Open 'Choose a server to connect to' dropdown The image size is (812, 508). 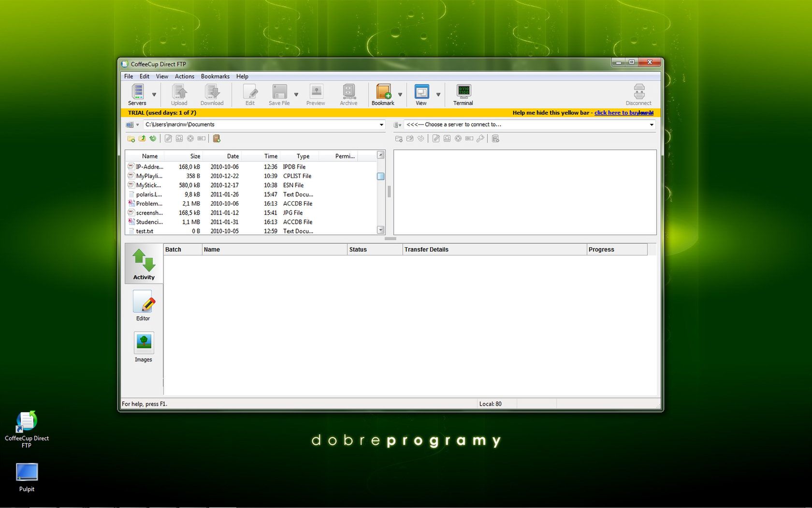tap(652, 125)
